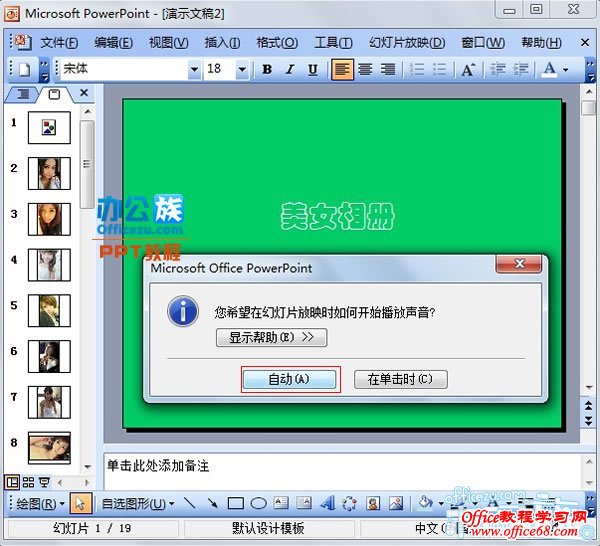The image size is (600, 546).
Task: Open the 自选图形(U) AutoShapes menu
Action: point(138,504)
